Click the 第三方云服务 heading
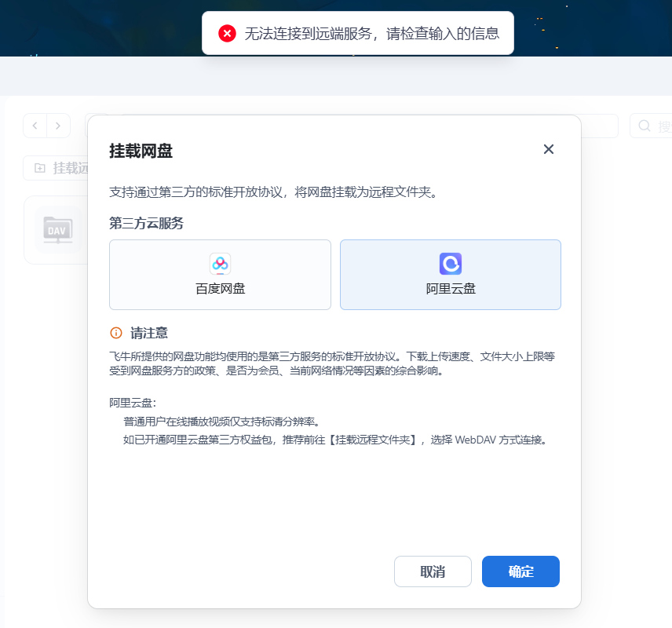672x628 pixels. 146,223
